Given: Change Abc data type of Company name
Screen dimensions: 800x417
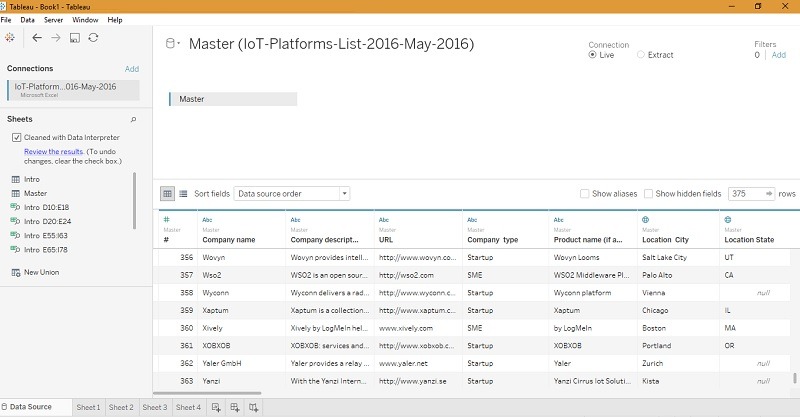Looking at the screenshot, I should 207,220.
